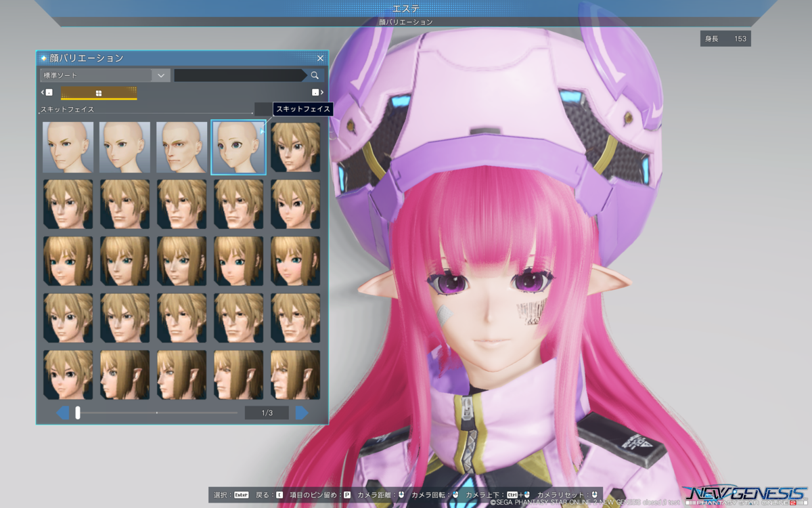
Task: Click the magnifier search icon
Action: 315,75
